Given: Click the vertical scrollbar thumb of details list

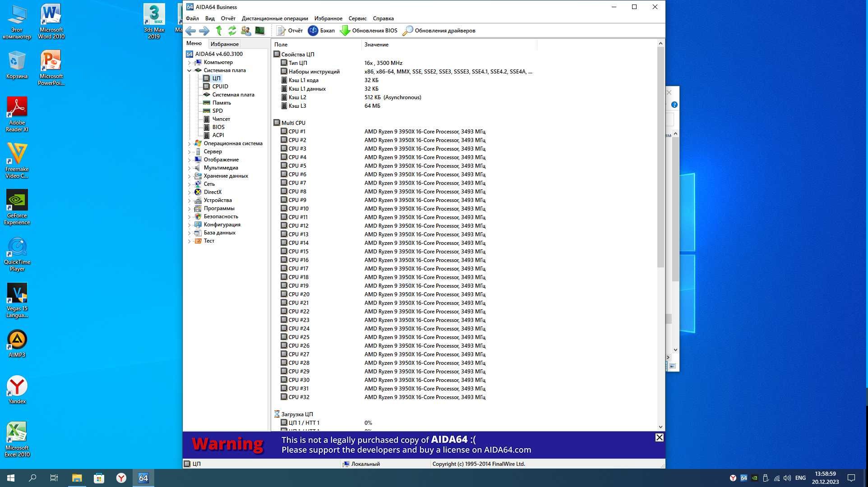Looking at the screenshot, I should [x=660, y=157].
